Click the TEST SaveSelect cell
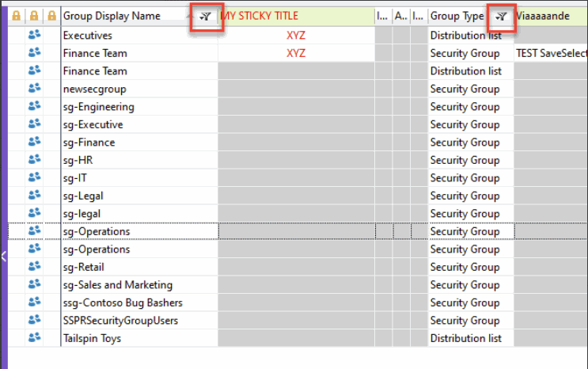This screenshot has width=588, height=369. click(551, 53)
